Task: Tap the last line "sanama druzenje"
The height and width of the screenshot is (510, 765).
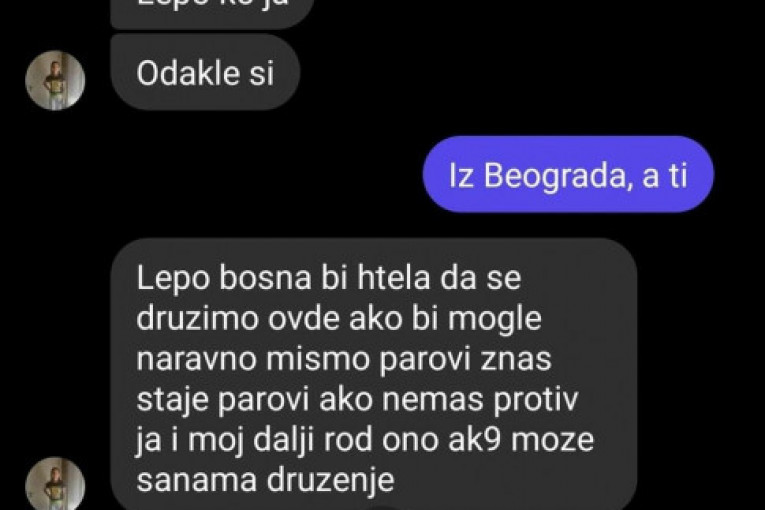Action: click(x=265, y=480)
